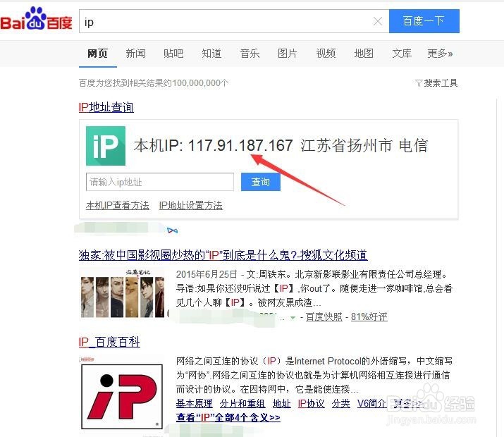Open the IP地址设置方法 link

[x=190, y=205]
